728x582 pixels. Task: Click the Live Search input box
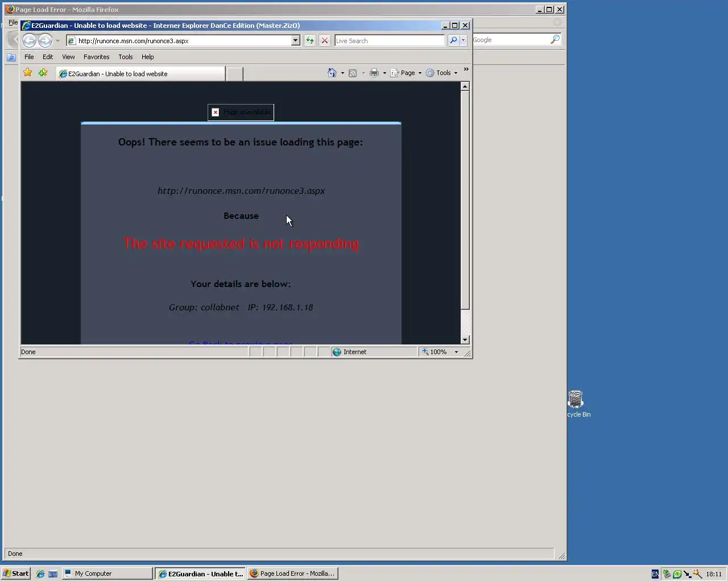pyautogui.click(x=390, y=40)
